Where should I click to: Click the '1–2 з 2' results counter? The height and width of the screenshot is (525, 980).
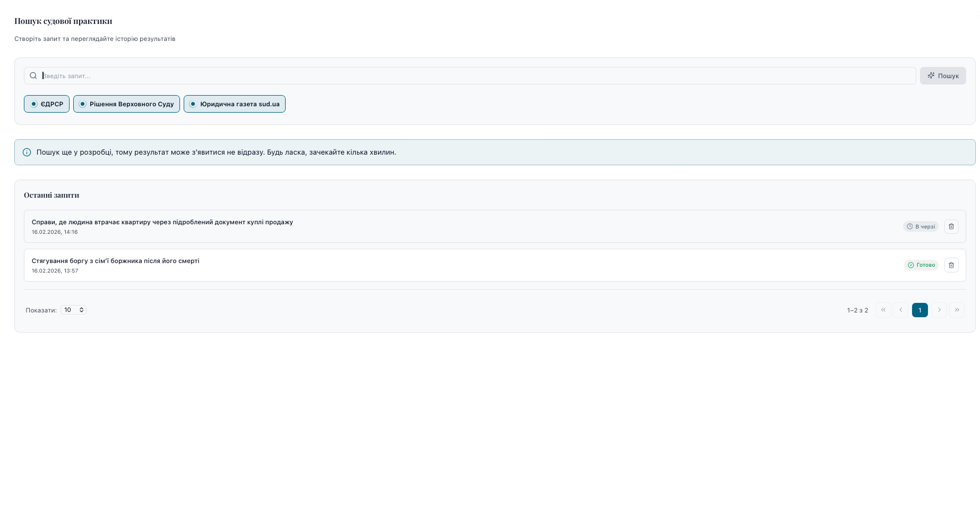tap(858, 310)
